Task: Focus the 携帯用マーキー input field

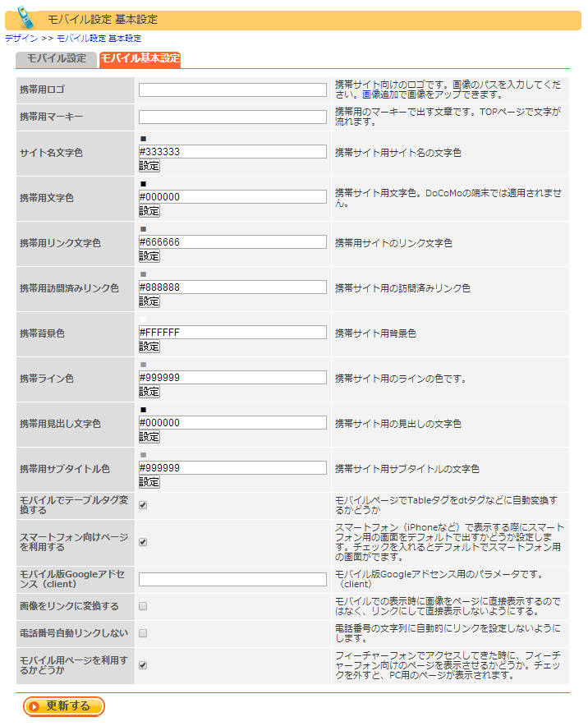Action: click(x=232, y=117)
